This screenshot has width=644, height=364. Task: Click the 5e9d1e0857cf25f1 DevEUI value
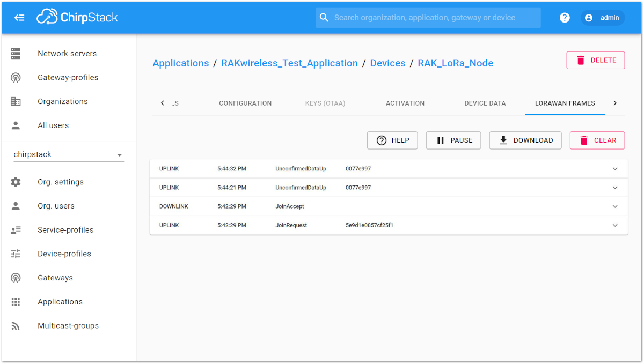(369, 225)
